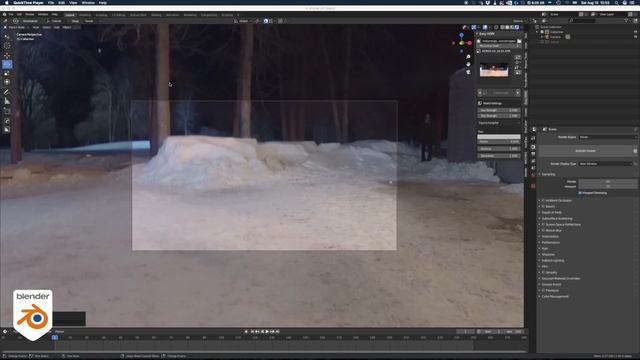Enable Screen Space Reflections checkbox

click(543, 224)
